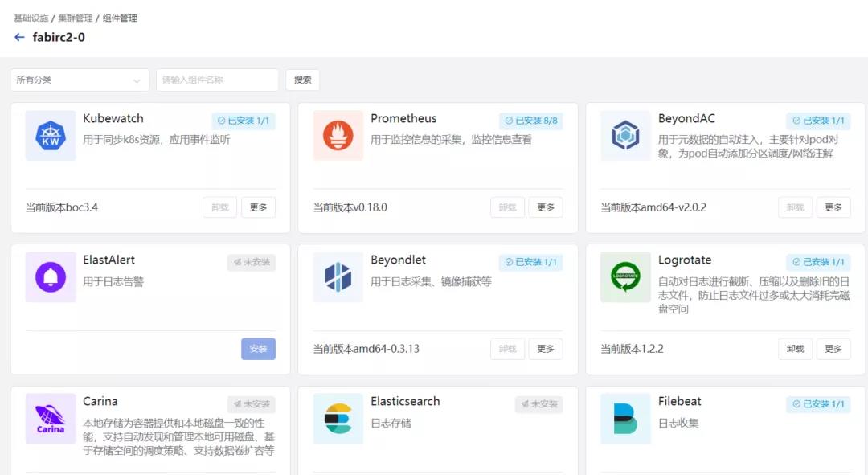Click Prometheus's 卸载 uninstall button

tap(508, 207)
